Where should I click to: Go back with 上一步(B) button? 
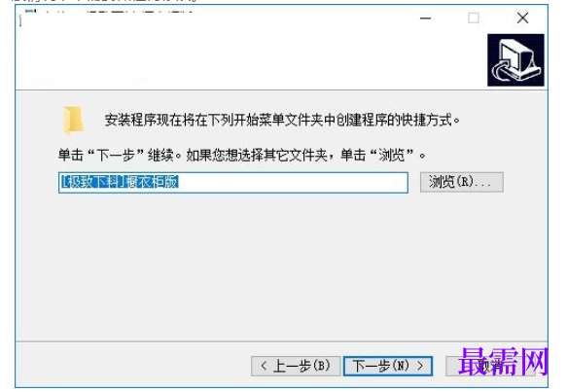tap(296, 366)
